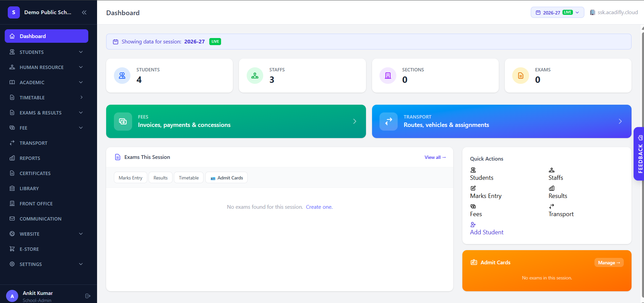Expand the Human Resource menu chevron
Image resolution: width=644 pixels, height=303 pixels.
pyautogui.click(x=81, y=67)
